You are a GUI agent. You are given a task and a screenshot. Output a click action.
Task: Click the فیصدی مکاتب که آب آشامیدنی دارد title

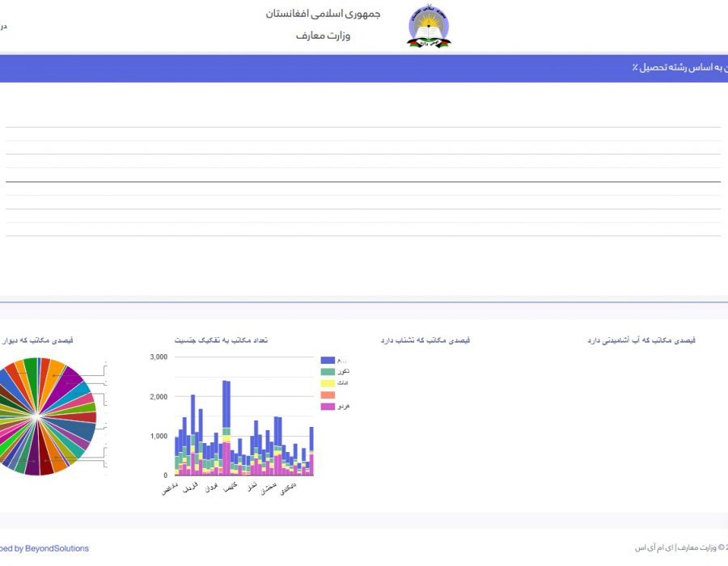click(x=641, y=340)
